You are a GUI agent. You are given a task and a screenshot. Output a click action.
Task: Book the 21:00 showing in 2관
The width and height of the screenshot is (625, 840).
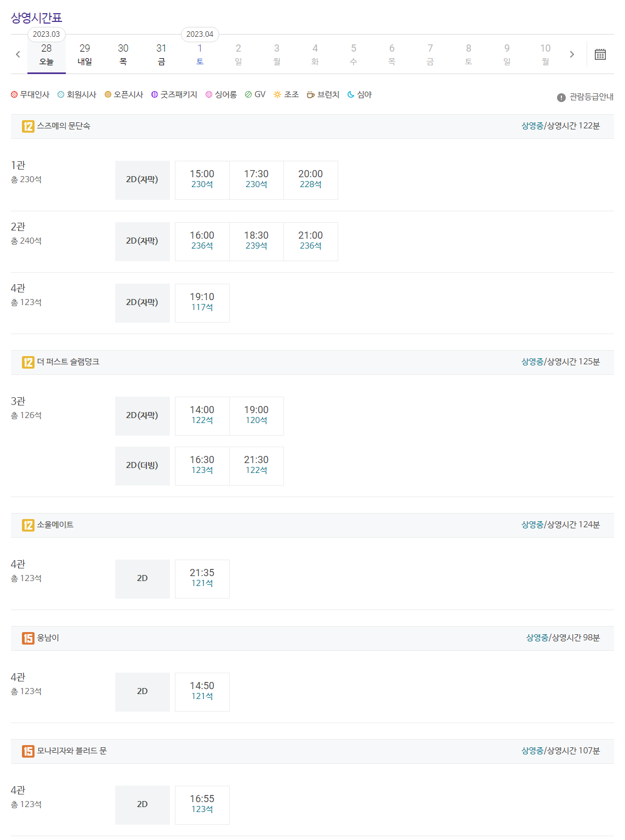[x=311, y=241]
